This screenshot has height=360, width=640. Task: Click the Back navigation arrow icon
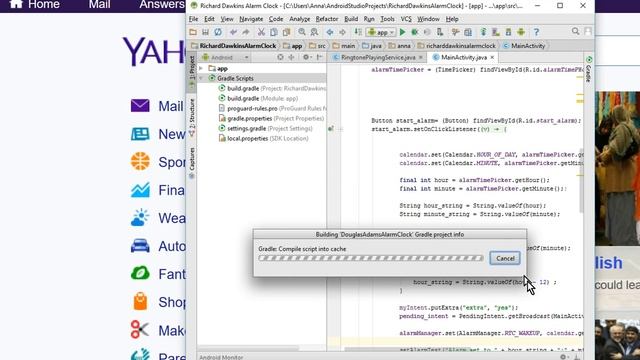click(x=330, y=32)
